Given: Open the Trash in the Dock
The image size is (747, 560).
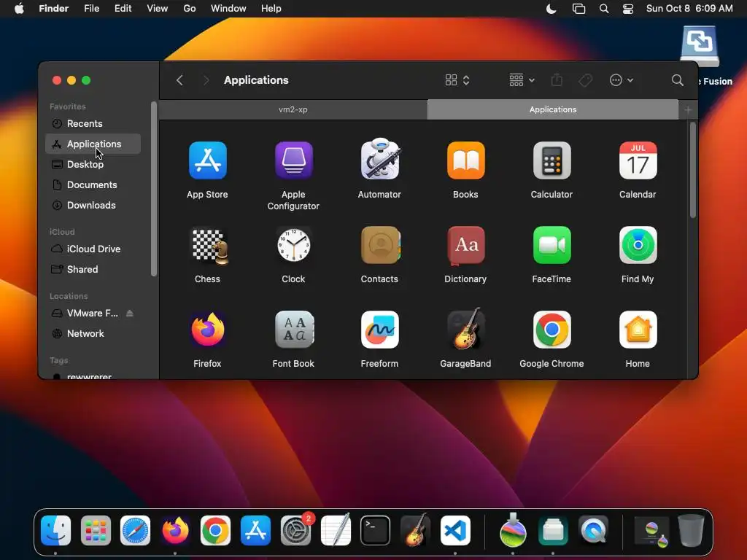Looking at the screenshot, I should 691,530.
